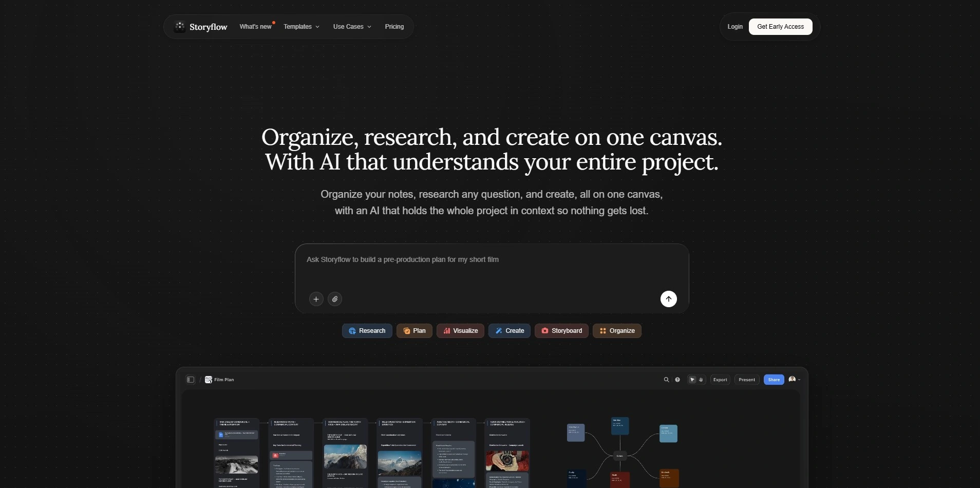Select the pointer cursor tool
This screenshot has height=488, width=980.
(692, 380)
